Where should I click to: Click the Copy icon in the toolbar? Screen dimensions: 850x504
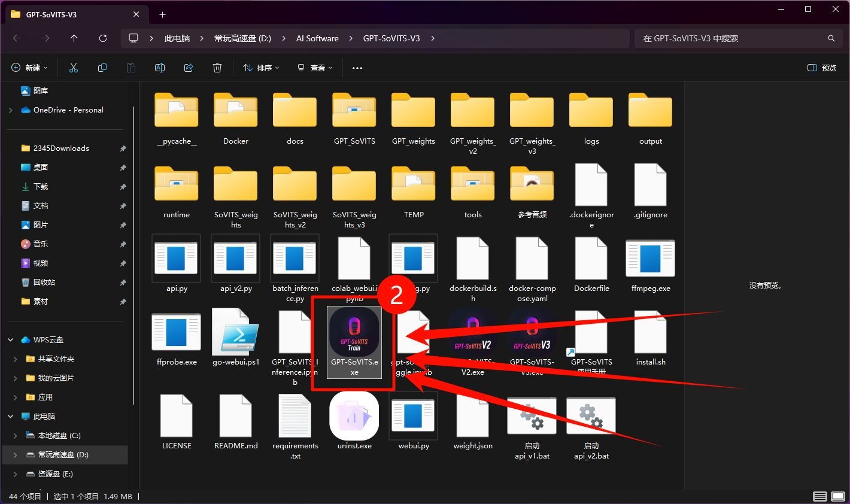[102, 67]
